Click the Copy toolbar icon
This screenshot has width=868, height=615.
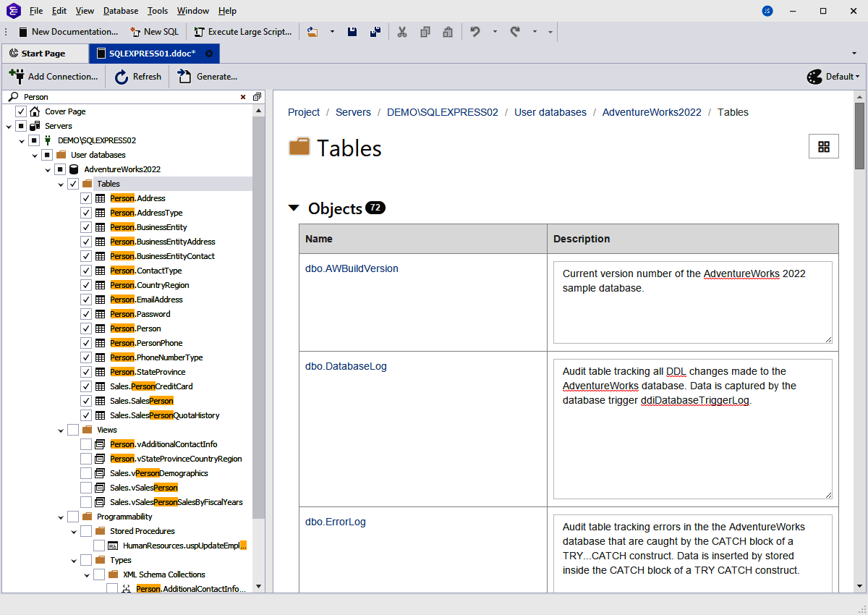coord(425,31)
